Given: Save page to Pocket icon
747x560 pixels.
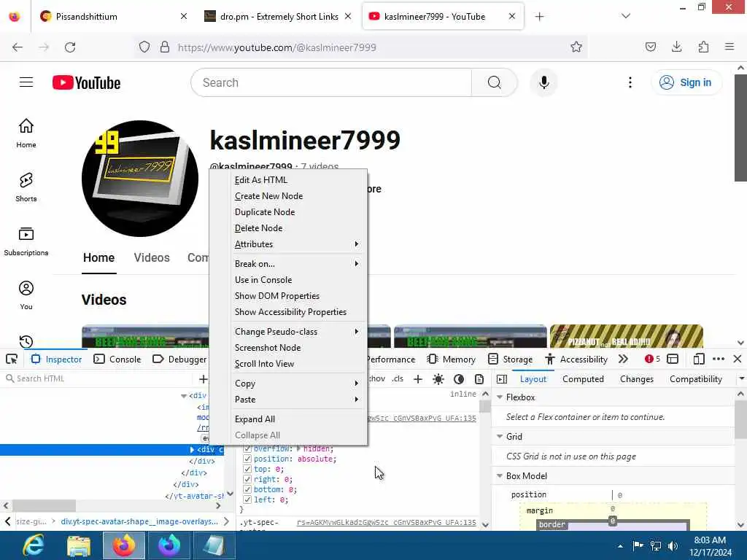Looking at the screenshot, I should (x=650, y=47).
